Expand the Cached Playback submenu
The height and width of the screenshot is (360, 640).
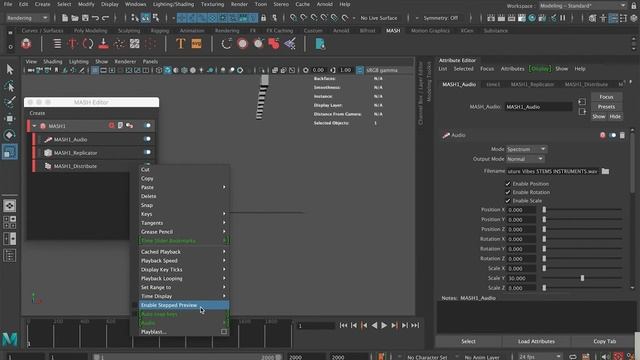point(183,252)
